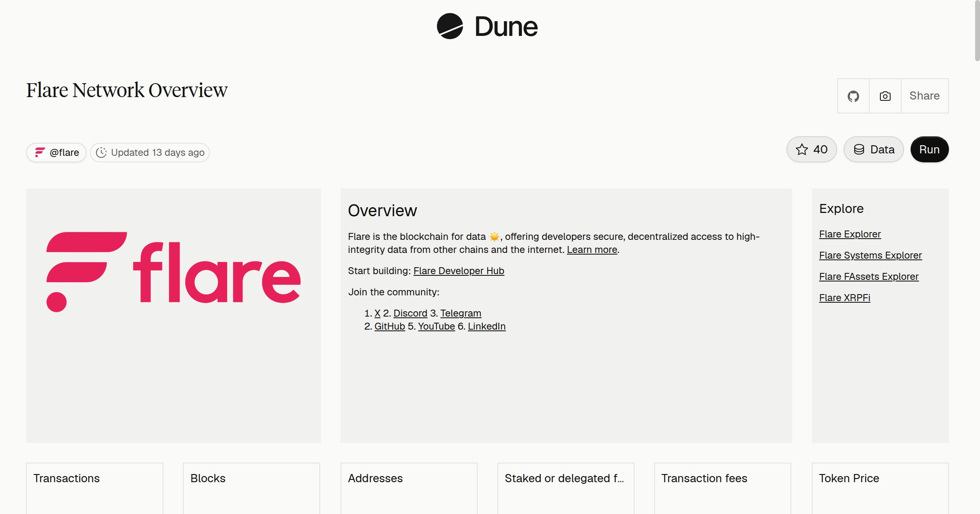Click the Transaction fees card title
Viewport: 980px width, 514px height.
704,478
